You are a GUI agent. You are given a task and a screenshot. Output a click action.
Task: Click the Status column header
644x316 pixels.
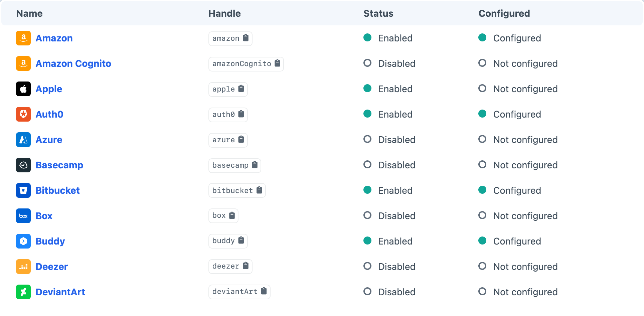[378, 13]
